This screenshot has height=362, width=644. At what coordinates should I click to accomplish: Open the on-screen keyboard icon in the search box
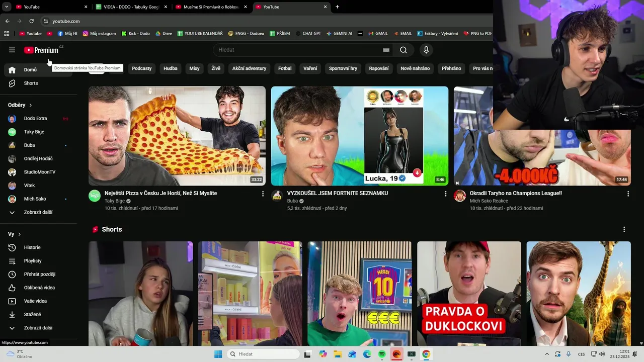[x=386, y=50]
